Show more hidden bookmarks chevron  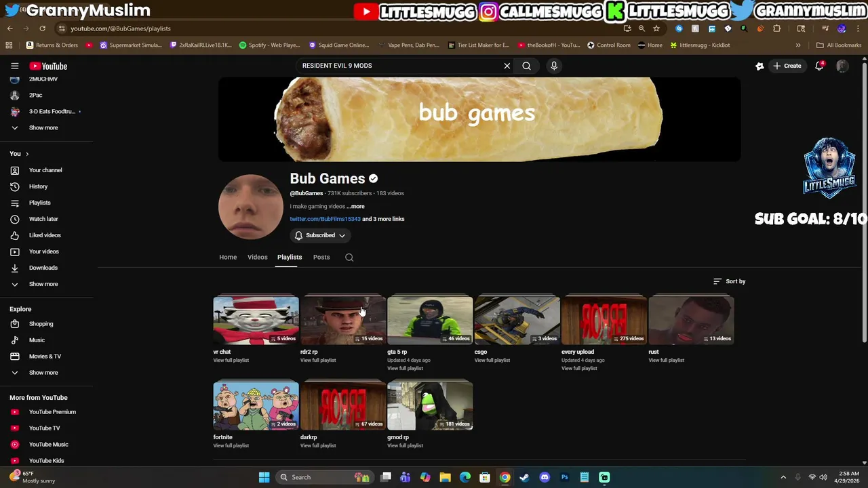(798, 45)
